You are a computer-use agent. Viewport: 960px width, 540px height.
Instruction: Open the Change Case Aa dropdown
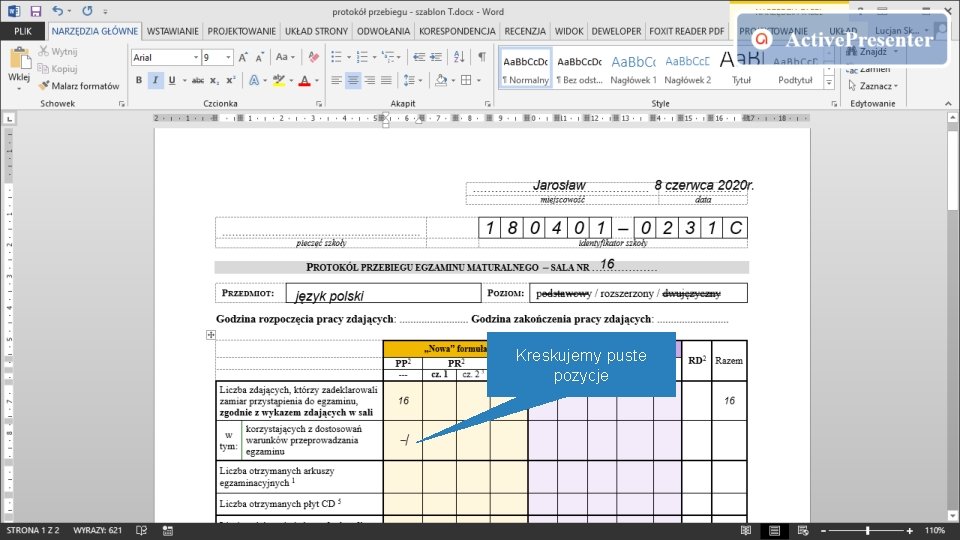[x=285, y=57]
